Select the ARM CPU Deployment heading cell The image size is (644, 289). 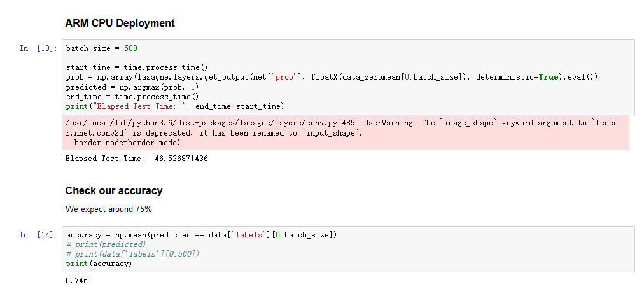pos(120,23)
